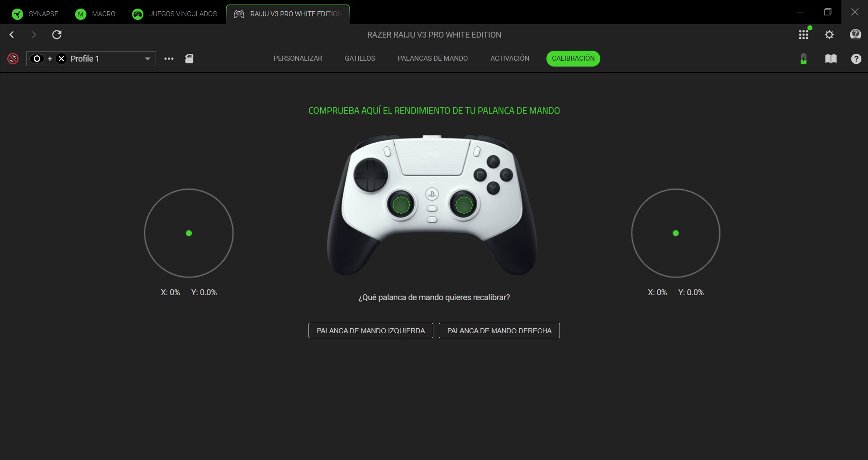
Task: Open the user guide book icon
Action: tap(831, 59)
